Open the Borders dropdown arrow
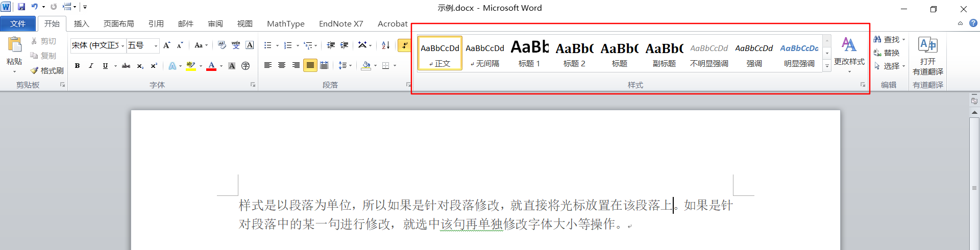The image size is (980, 250). 395,65
